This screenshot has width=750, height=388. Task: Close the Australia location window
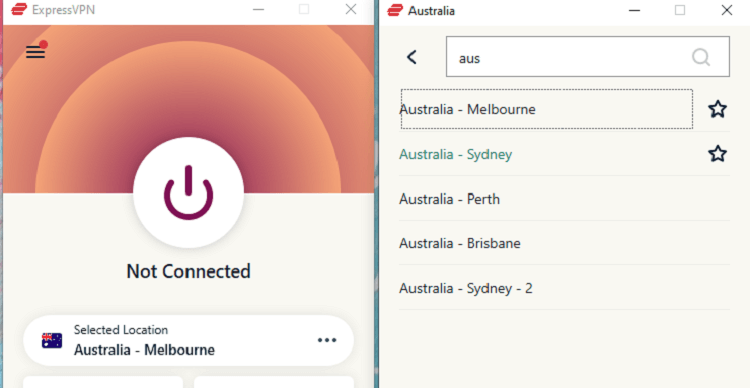point(727,10)
